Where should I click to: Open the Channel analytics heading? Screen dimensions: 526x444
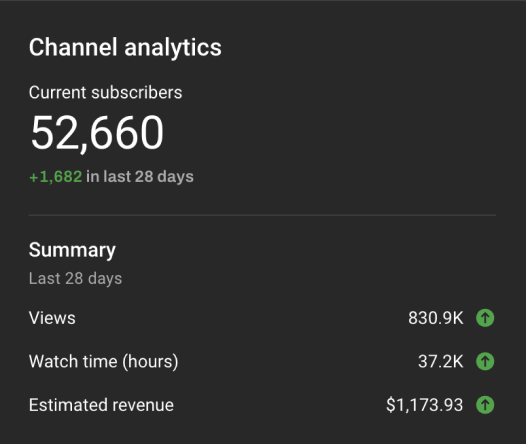coord(125,48)
